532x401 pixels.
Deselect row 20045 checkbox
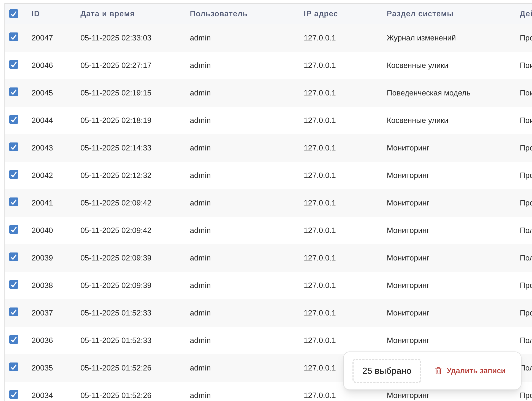pyautogui.click(x=14, y=92)
